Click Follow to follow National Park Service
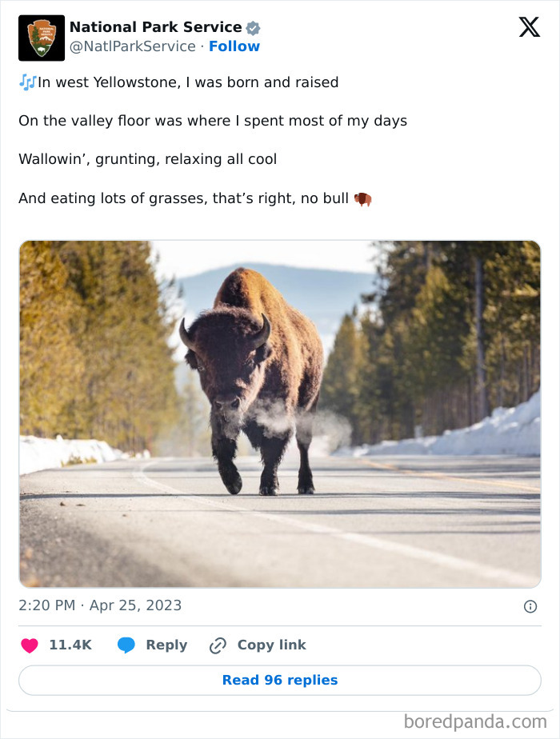 pyautogui.click(x=234, y=46)
